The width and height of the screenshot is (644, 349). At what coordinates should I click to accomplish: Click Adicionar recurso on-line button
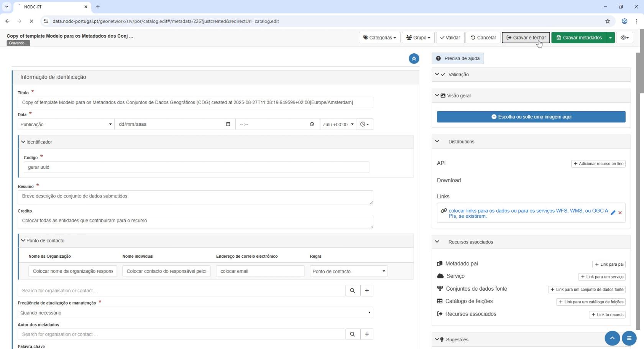(598, 164)
